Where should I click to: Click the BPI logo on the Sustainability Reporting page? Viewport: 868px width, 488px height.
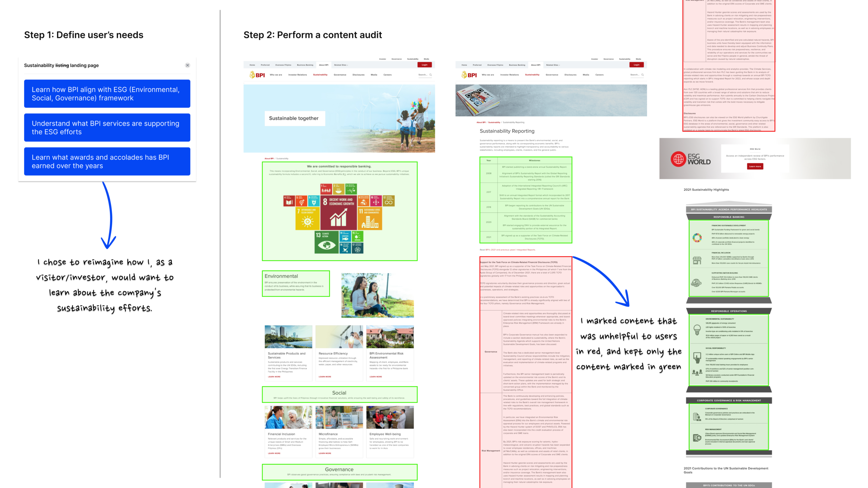469,75
